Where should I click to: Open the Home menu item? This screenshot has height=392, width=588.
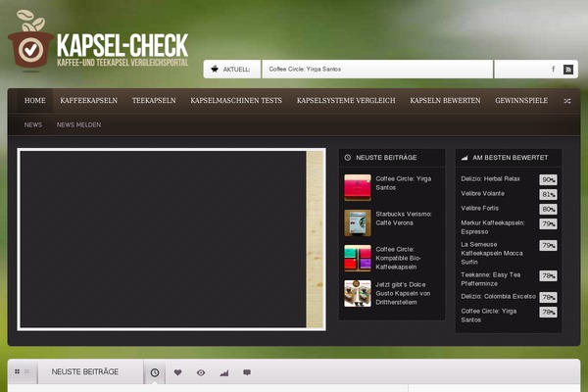point(35,101)
